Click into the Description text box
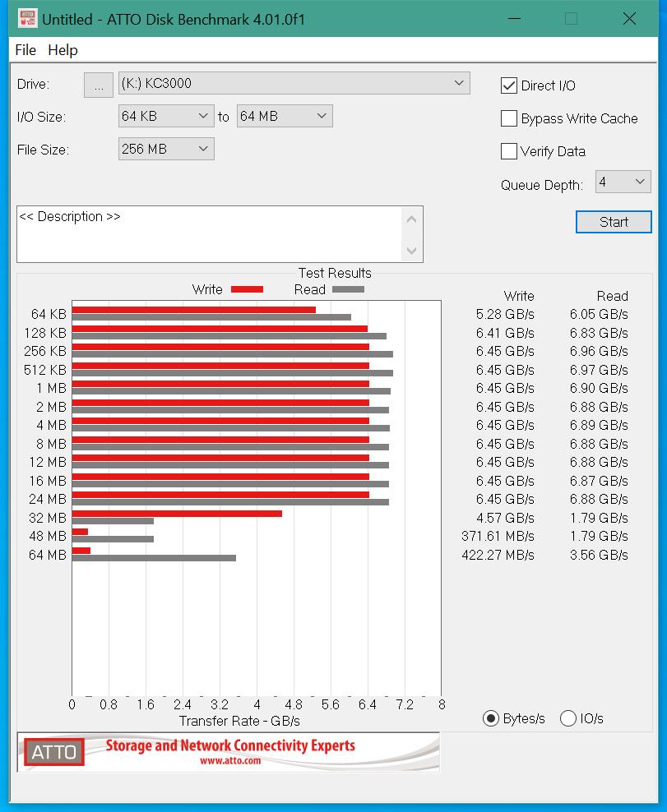Screen dimensions: 667x812 209,234
